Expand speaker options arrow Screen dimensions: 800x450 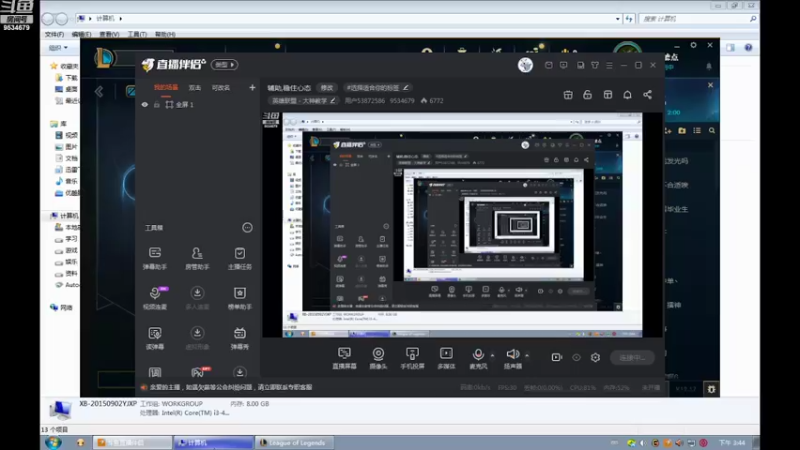[527, 355]
